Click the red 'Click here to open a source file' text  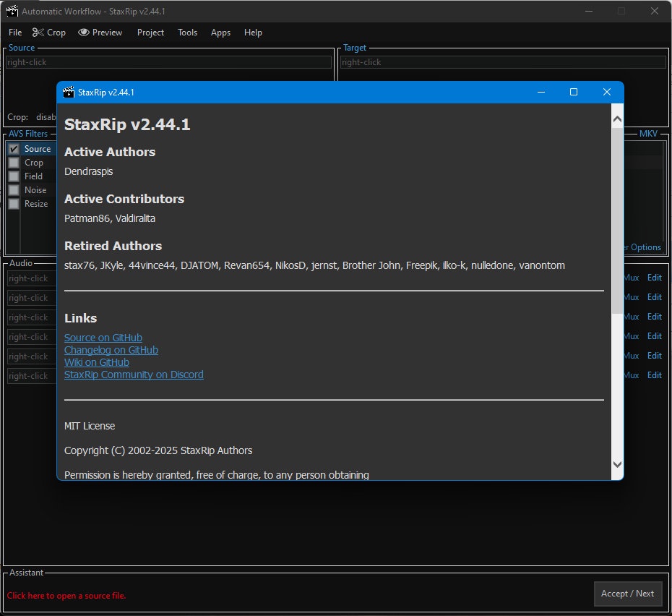pyautogui.click(x=66, y=596)
